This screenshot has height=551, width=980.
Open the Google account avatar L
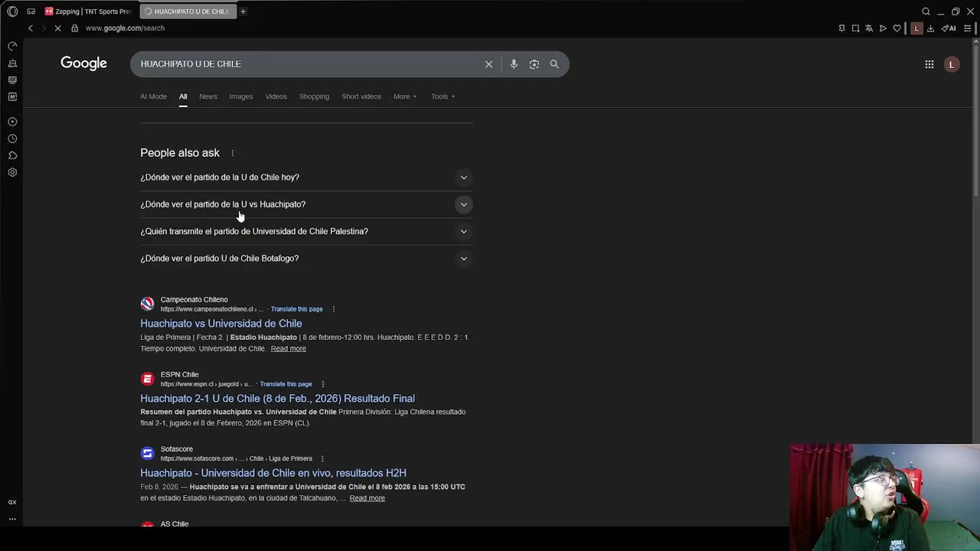pos(952,64)
